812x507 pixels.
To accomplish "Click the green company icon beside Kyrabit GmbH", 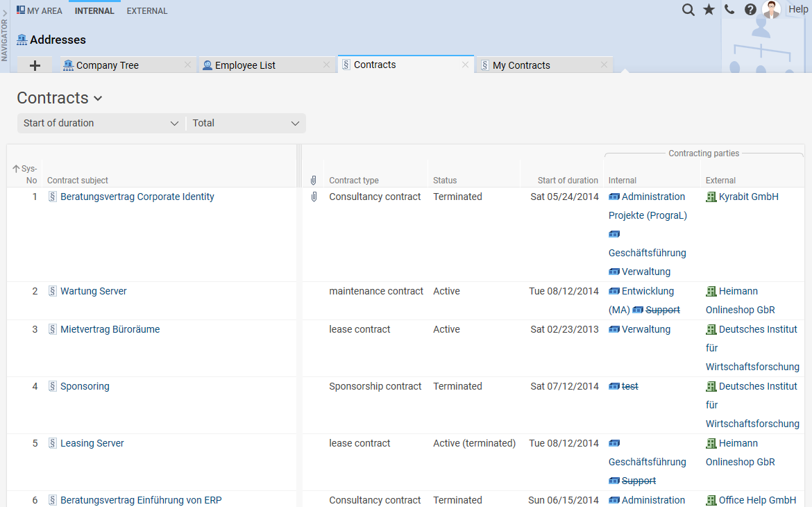I will (x=711, y=197).
